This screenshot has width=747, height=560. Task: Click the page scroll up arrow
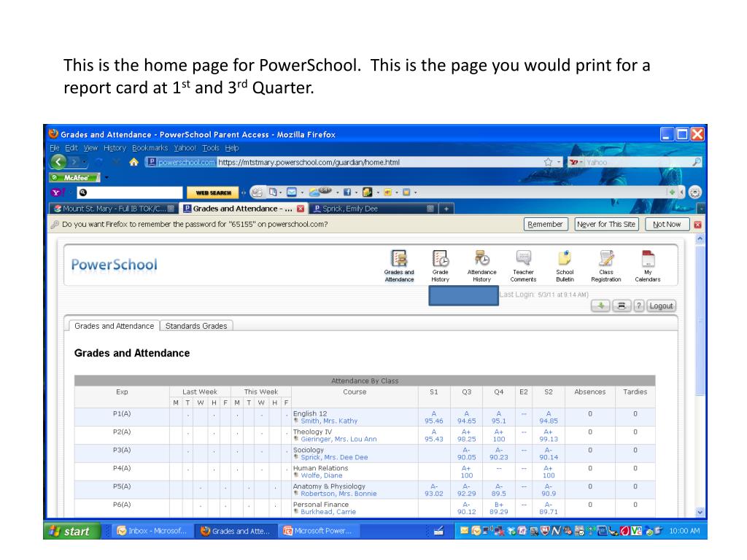click(700, 238)
